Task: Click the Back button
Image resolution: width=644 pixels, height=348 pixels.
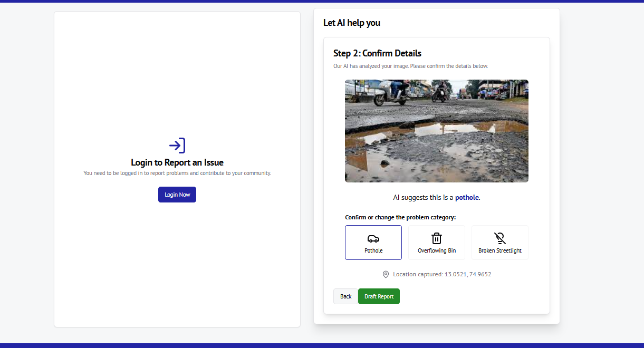Action: click(x=345, y=296)
